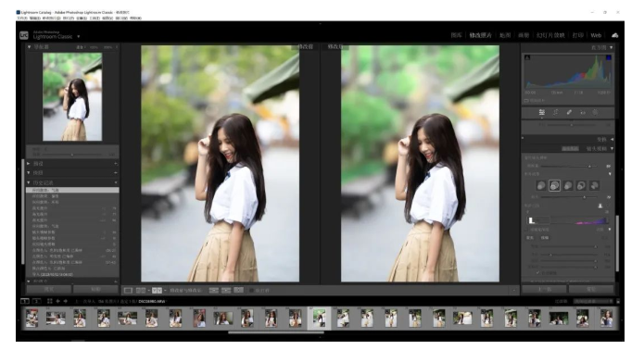Click the subject-detect focus icon
The width and height of the screenshot is (644, 350).
click(x=600, y=206)
